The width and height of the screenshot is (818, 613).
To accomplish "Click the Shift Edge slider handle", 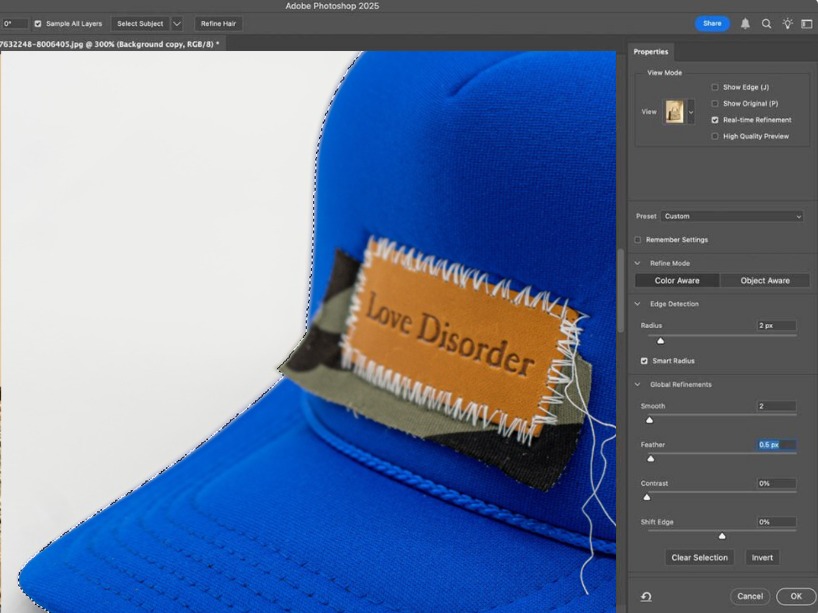I will 722,536.
